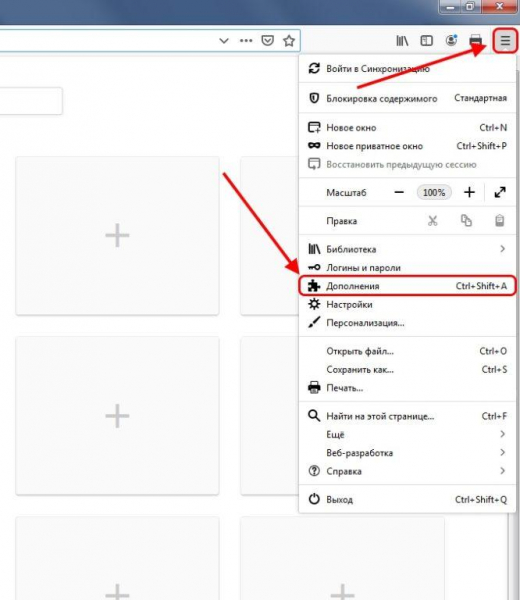Select Найти на этой странице…

coord(408,416)
